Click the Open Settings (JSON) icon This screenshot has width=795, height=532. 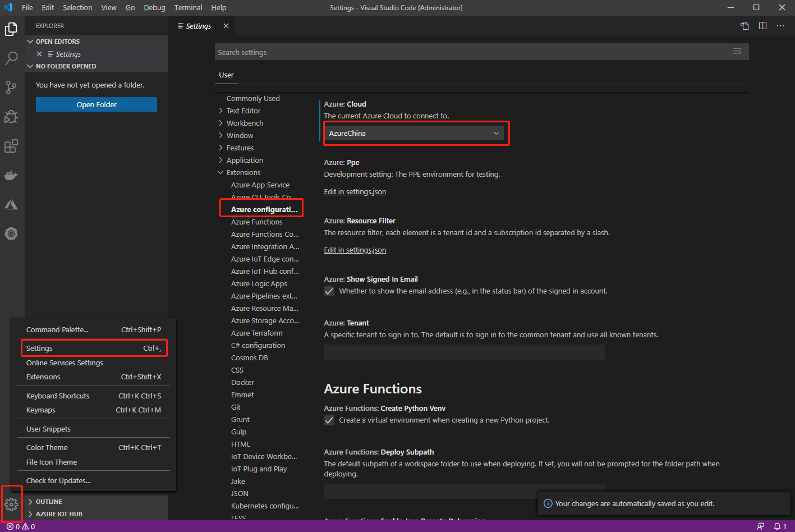(745, 26)
